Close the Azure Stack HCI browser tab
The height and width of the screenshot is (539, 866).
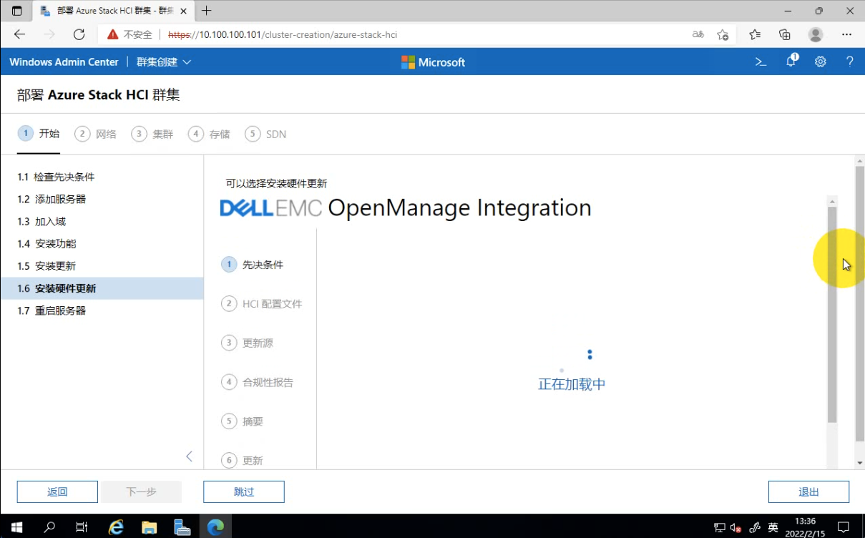click(183, 11)
